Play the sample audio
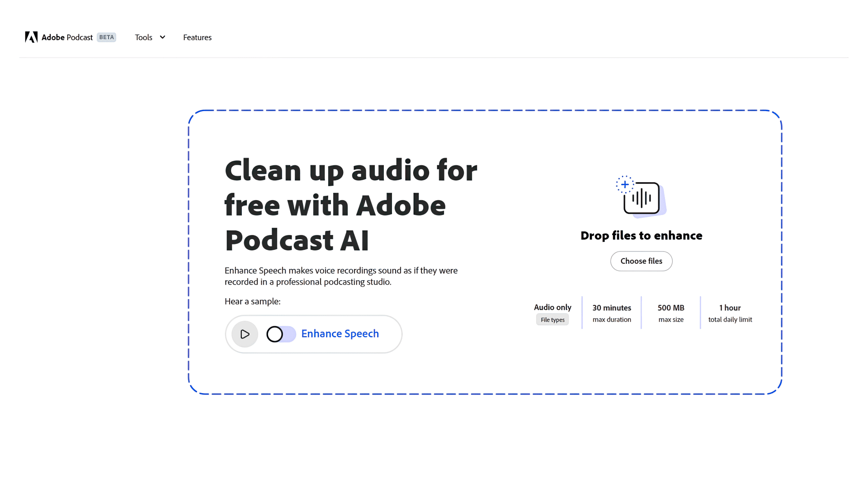 245,334
